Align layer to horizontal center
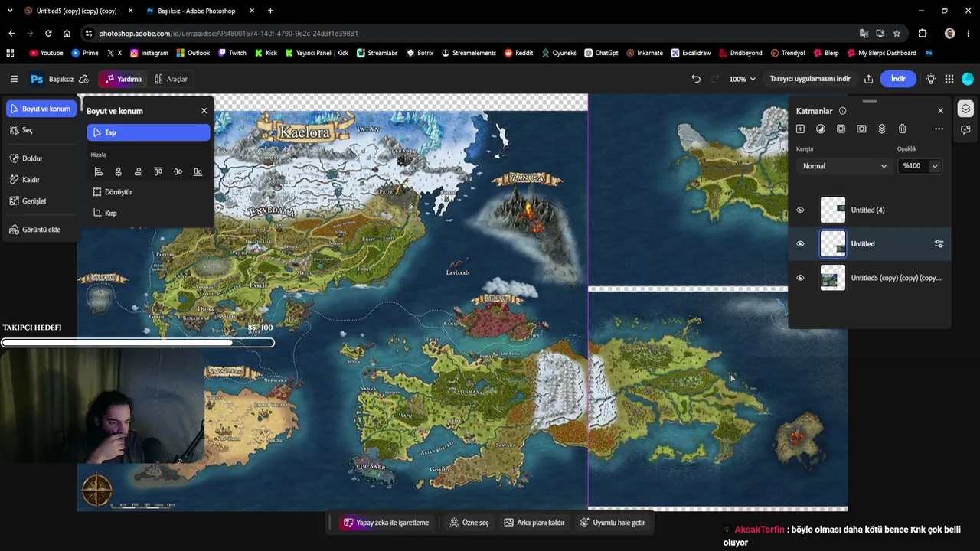 118,172
